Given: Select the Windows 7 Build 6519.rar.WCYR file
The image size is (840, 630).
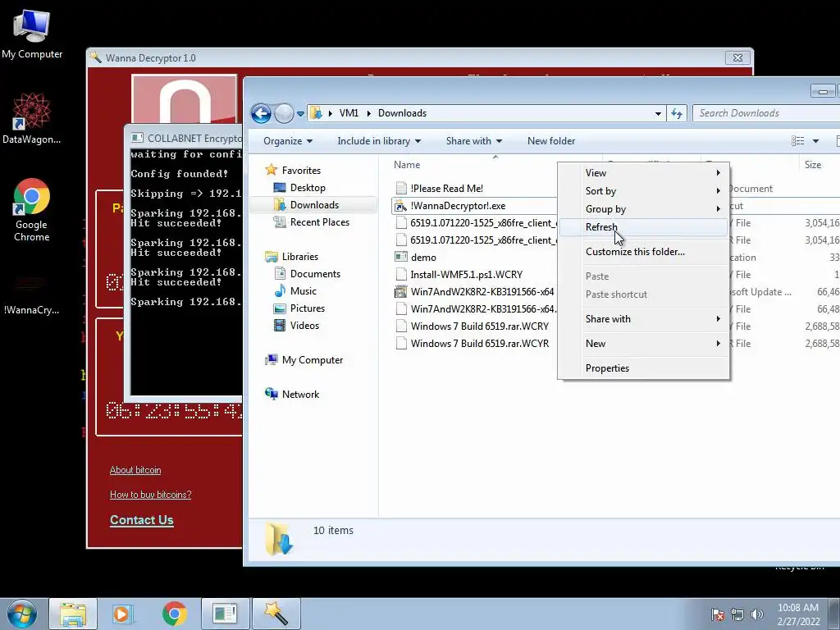Looking at the screenshot, I should 479,344.
